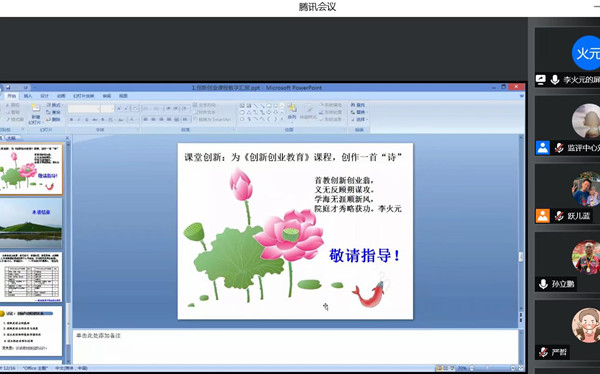Open the Arrange (排列) dropdown
Image resolution: width=600 pixels, height=374 pixels.
(292, 112)
